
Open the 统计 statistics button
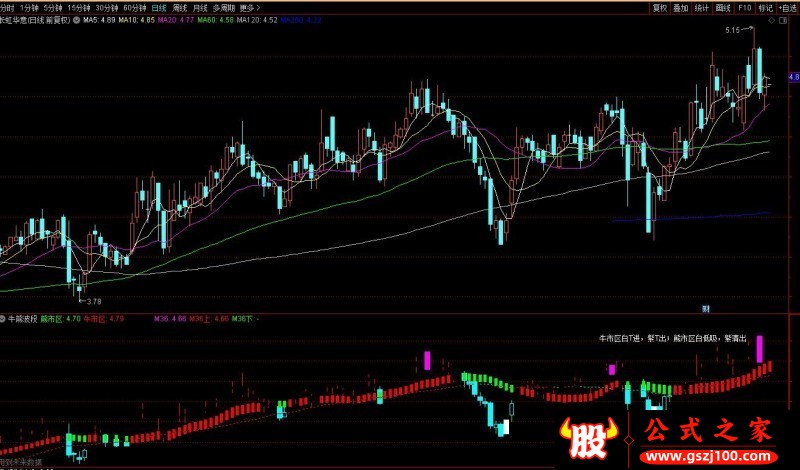702,8
